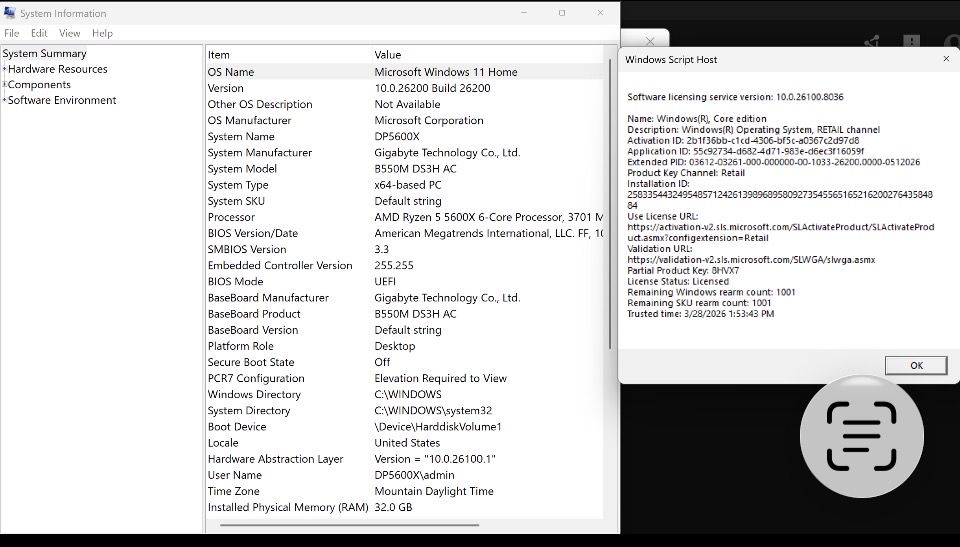Open the Help menu
This screenshot has height=547, width=960.
pos(102,33)
